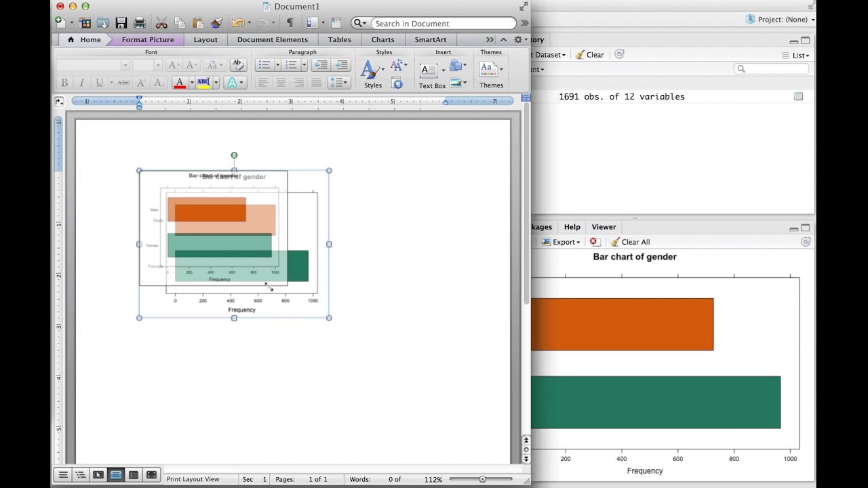Click the New Document icon in Word toolbar
Viewport: 868px width, 488px height.
(60, 23)
